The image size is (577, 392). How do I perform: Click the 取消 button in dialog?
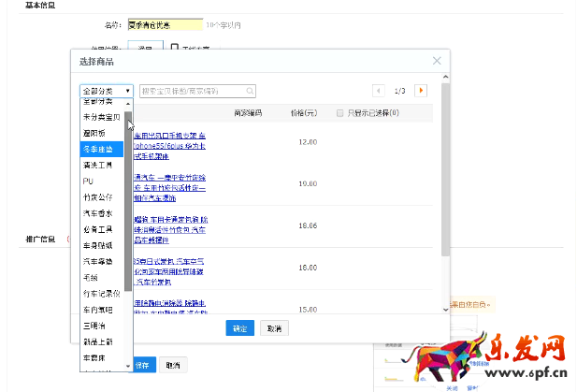272,328
